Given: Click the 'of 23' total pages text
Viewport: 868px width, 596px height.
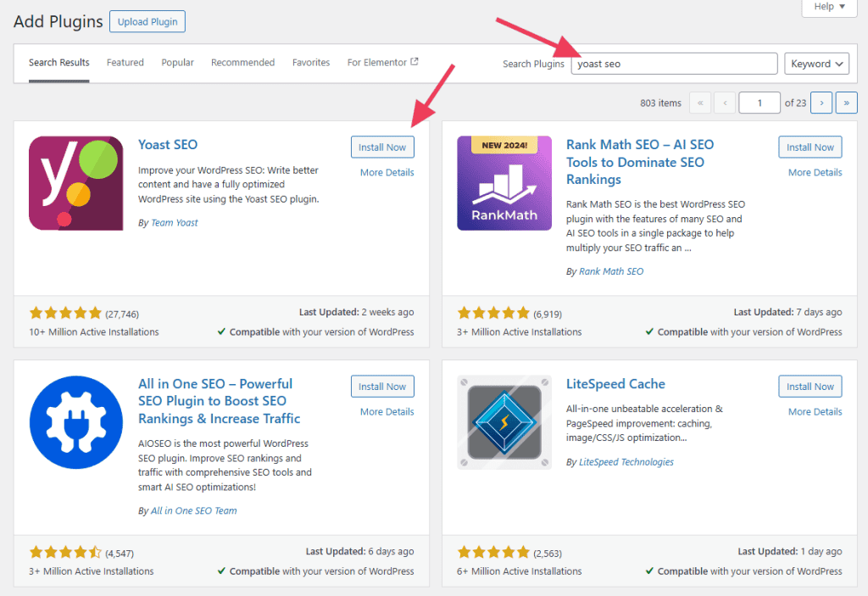Looking at the screenshot, I should tap(795, 103).
